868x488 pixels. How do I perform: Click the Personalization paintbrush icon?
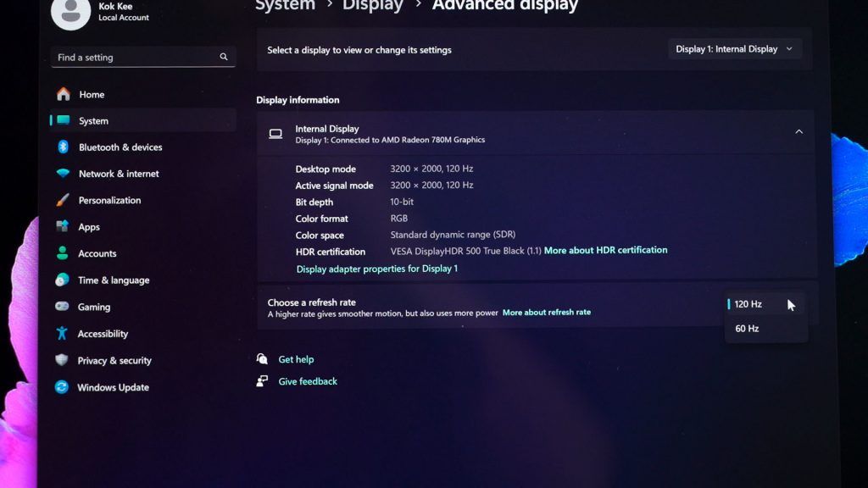[x=63, y=200]
